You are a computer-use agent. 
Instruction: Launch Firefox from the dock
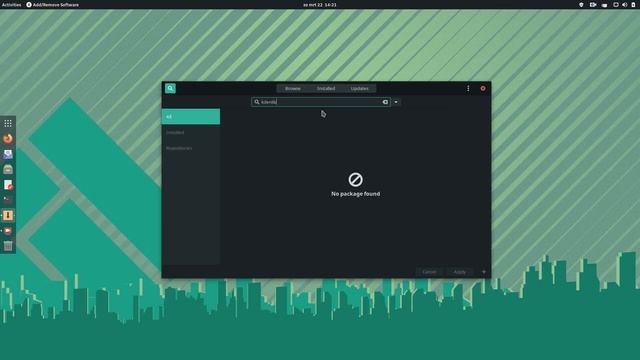(8, 139)
